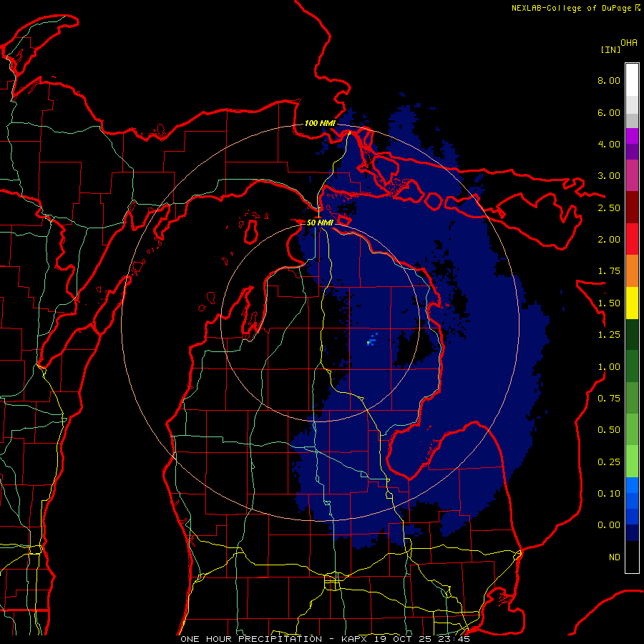Image resolution: width=644 pixels, height=644 pixels.
Task: Click the 0.25 legend value
Action: click(x=609, y=462)
